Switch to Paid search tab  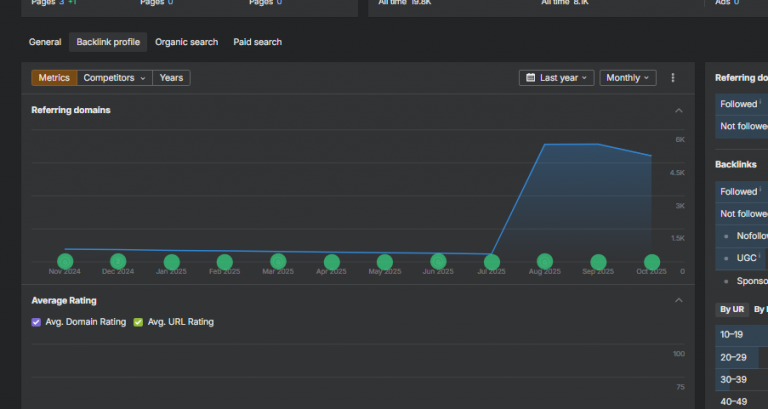pos(258,42)
